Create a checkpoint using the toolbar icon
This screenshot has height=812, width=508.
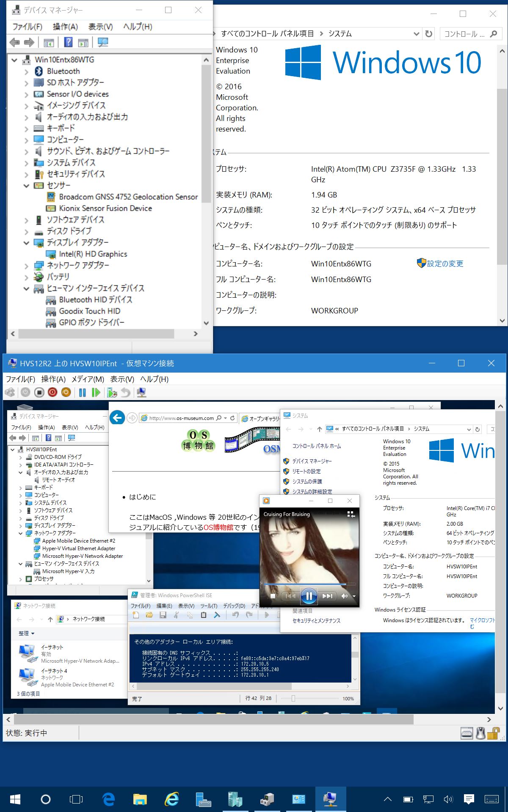[x=112, y=392]
